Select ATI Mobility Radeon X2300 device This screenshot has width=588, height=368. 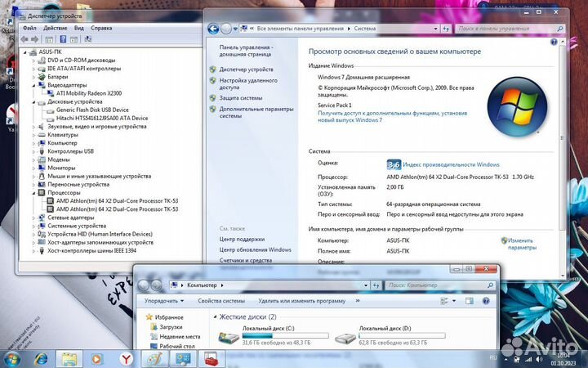click(89, 93)
